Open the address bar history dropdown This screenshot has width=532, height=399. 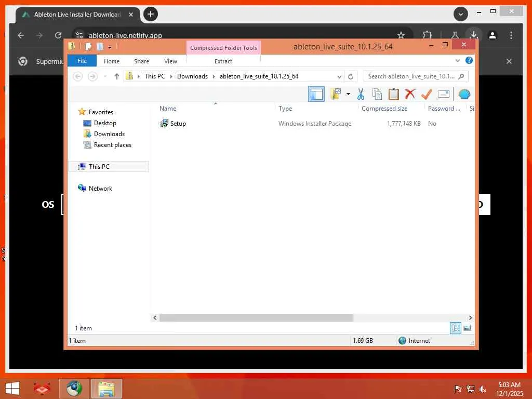coord(339,77)
